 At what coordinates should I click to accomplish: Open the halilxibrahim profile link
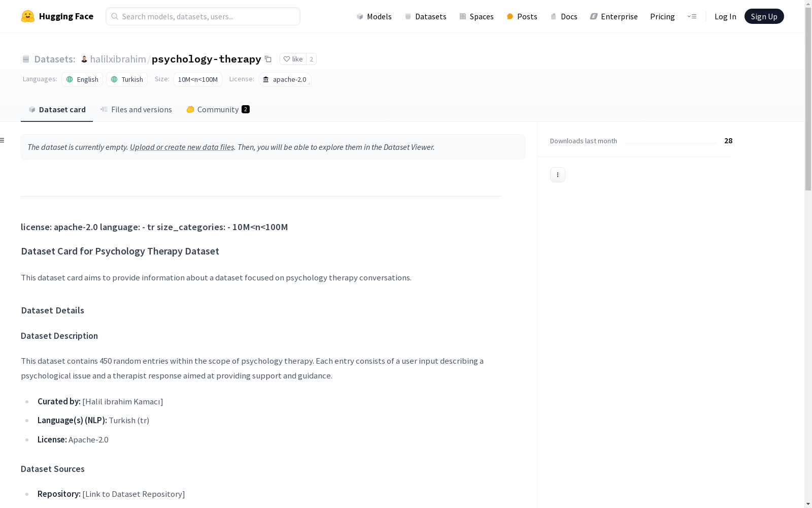118,59
